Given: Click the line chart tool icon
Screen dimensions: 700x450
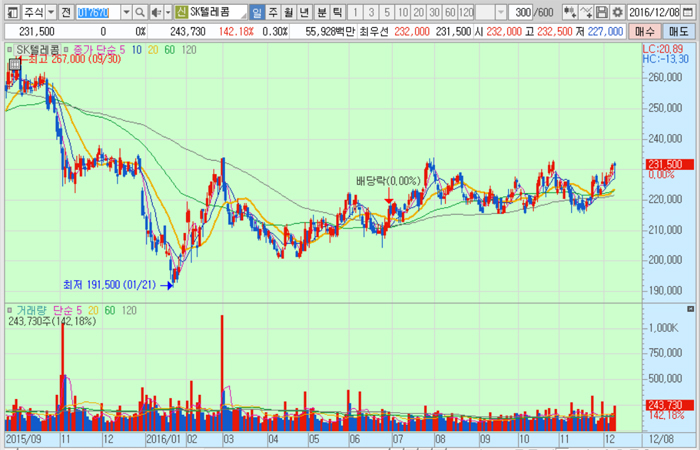Looking at the screenshot, I should click(x=590, y=13).
